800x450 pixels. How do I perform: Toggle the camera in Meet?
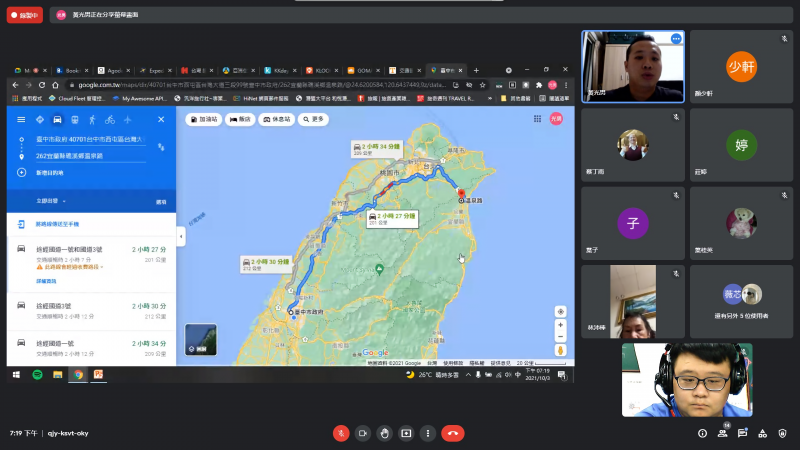tap(362, 433)
